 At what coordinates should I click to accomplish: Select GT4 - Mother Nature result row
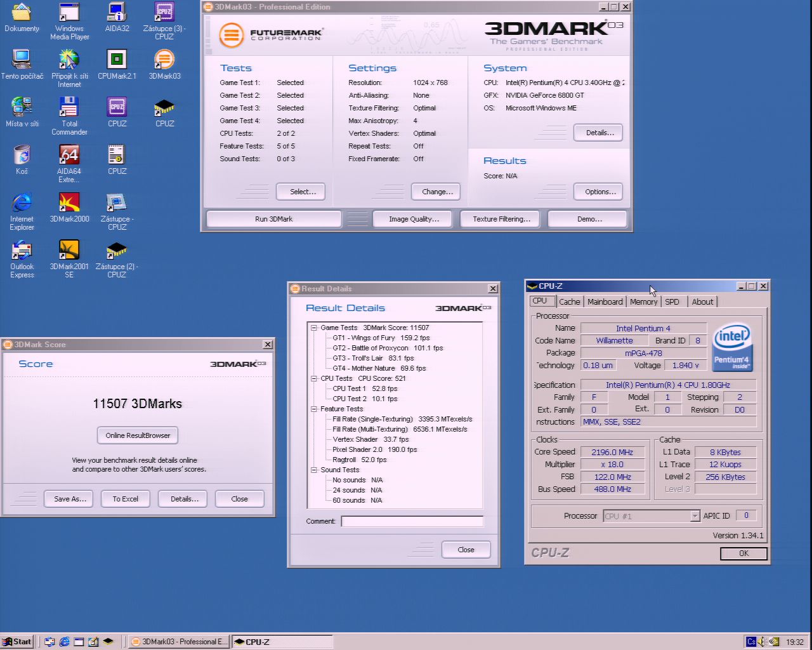point(379,368)
